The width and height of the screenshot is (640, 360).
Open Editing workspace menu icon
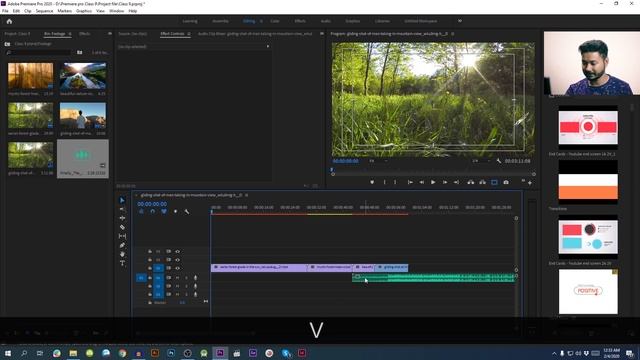tap(261, 21)
